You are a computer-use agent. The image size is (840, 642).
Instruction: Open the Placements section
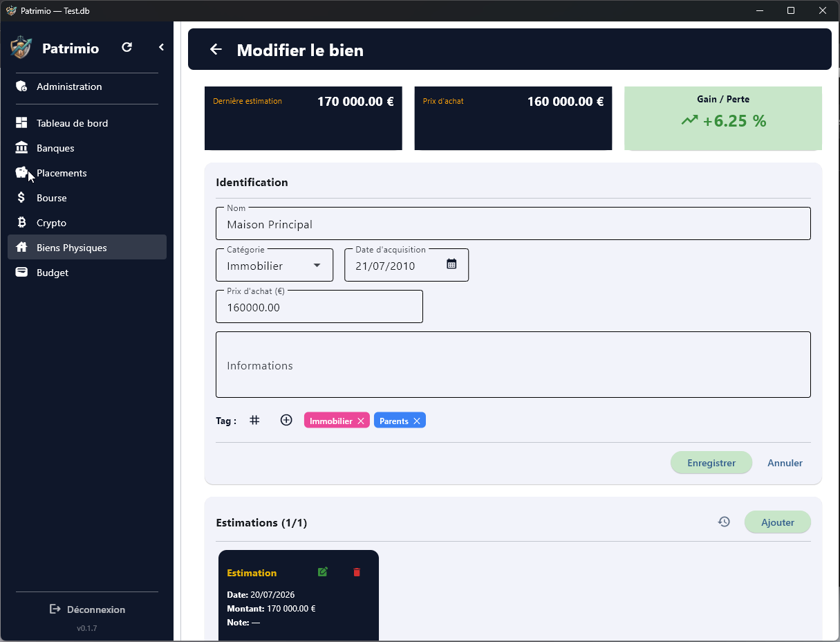click(x=87, y=173)
